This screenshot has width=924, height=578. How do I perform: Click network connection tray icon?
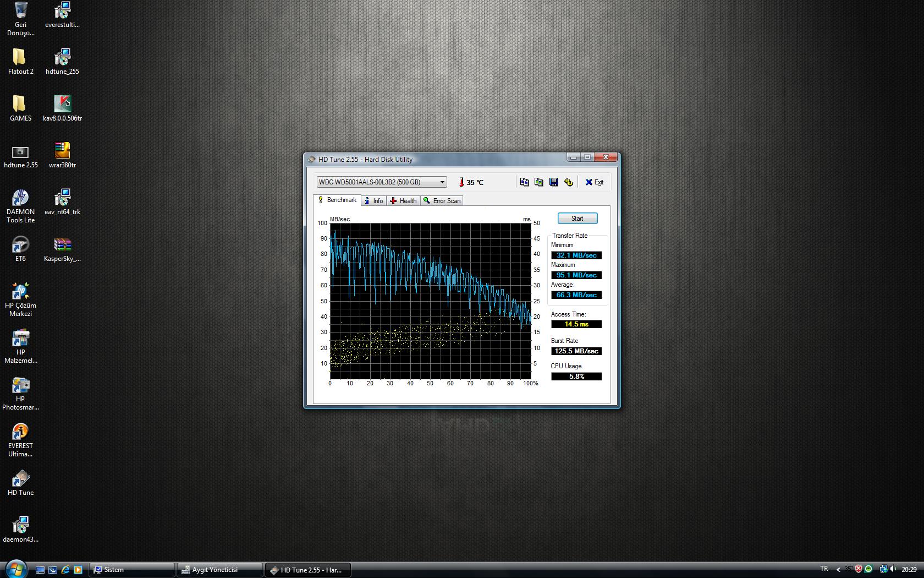tap(883, 569)
